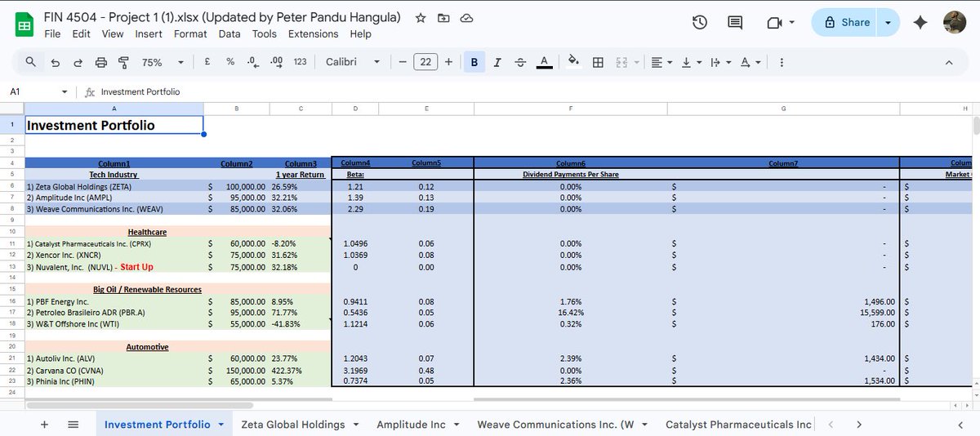The image size is (980, 436).
Task: Open Meet call options dropdown arrow
Action: (791, 23)
